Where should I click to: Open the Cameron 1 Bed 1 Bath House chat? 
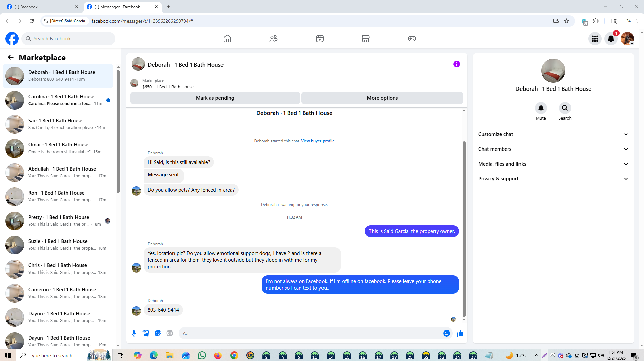pyautogui.click(x=58, y=293)
